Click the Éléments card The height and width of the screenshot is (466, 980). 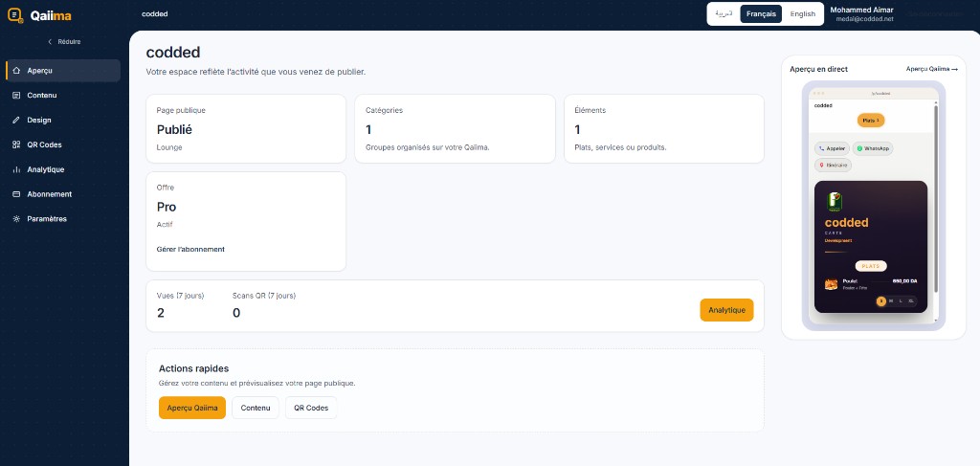pos(664,128)
